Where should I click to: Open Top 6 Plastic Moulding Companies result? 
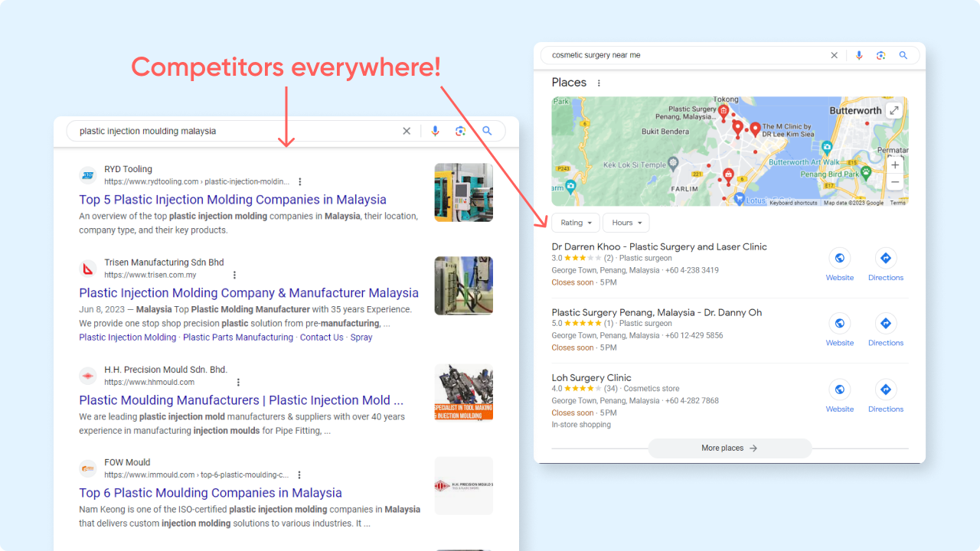point(211,493)
